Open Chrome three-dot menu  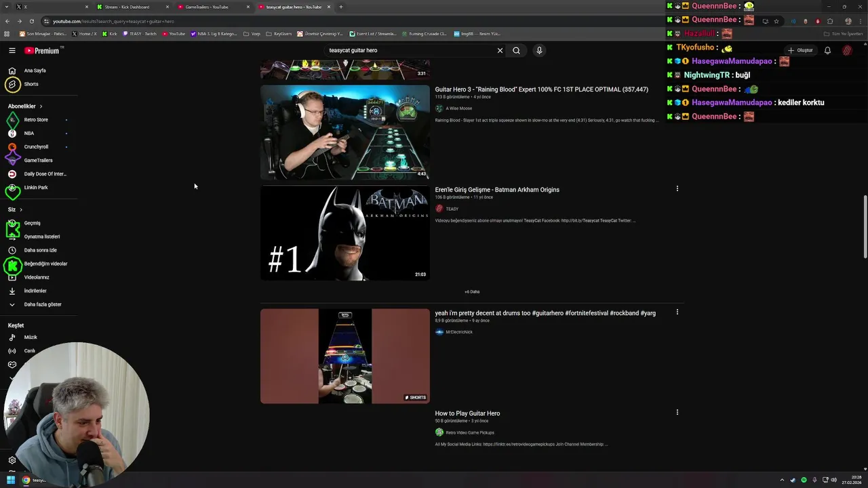[x=861, y=21]
